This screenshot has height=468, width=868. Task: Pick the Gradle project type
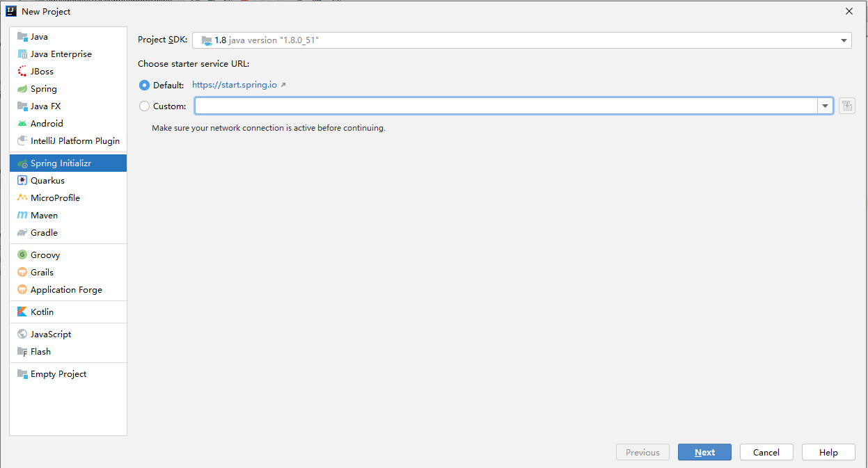click(x=68, y=233)
